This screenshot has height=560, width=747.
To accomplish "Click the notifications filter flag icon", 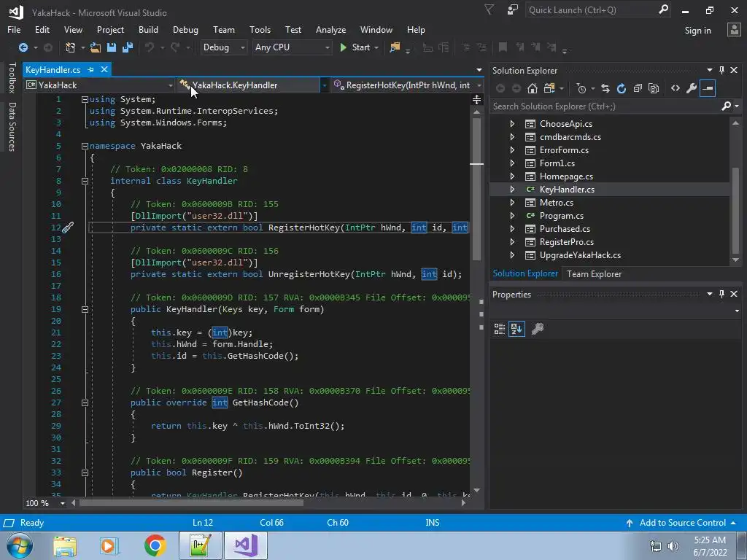I will tap(489, 9).
